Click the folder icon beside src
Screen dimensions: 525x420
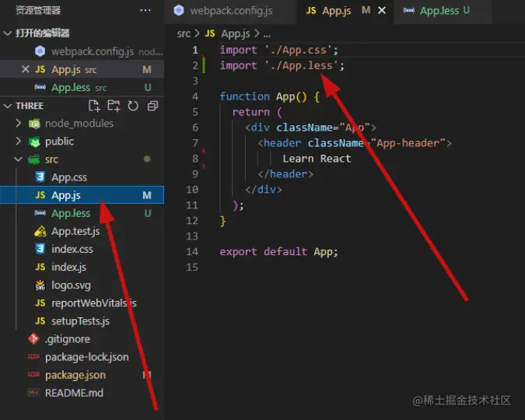coord(34,159)
